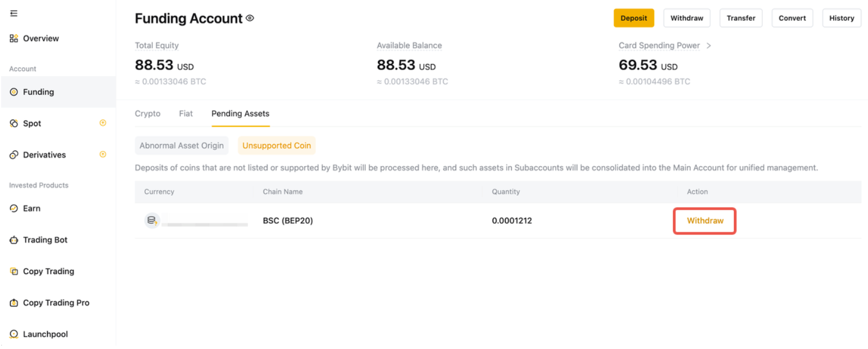Click the Copy Trading icon
868x349 pixels.
[x=14, y=272]
